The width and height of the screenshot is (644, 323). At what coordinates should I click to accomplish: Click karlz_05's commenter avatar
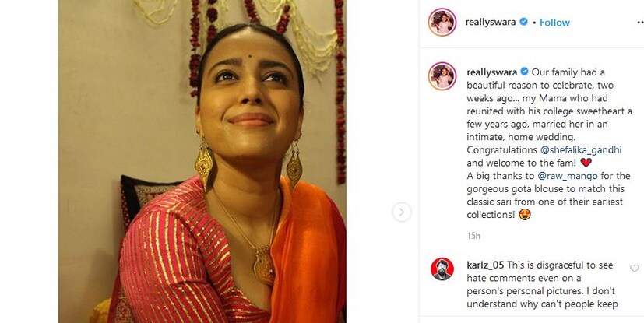[443, 269]
